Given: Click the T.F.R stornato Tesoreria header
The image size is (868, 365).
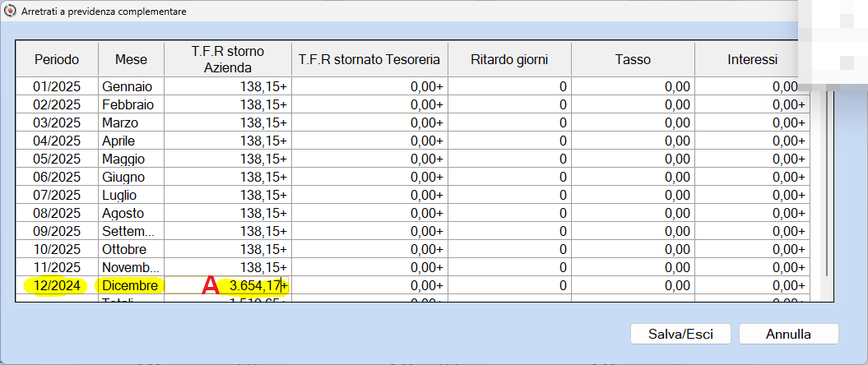Looking at the screenshot, I should 369,59.
